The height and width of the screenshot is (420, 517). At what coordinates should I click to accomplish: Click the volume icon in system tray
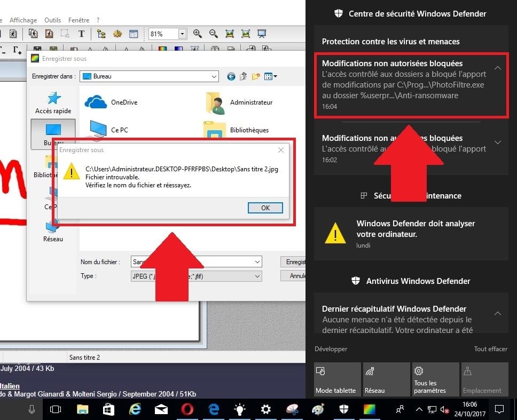[x=444, y=410]
